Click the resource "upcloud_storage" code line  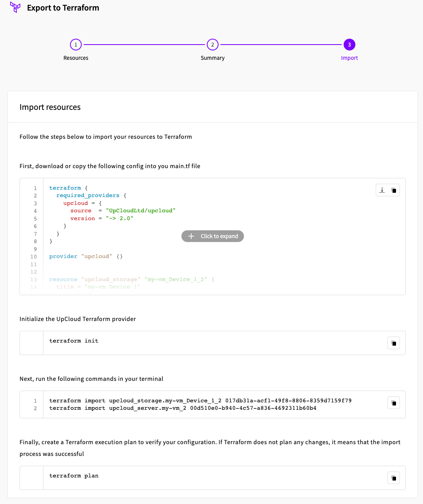tap(132, 280)
